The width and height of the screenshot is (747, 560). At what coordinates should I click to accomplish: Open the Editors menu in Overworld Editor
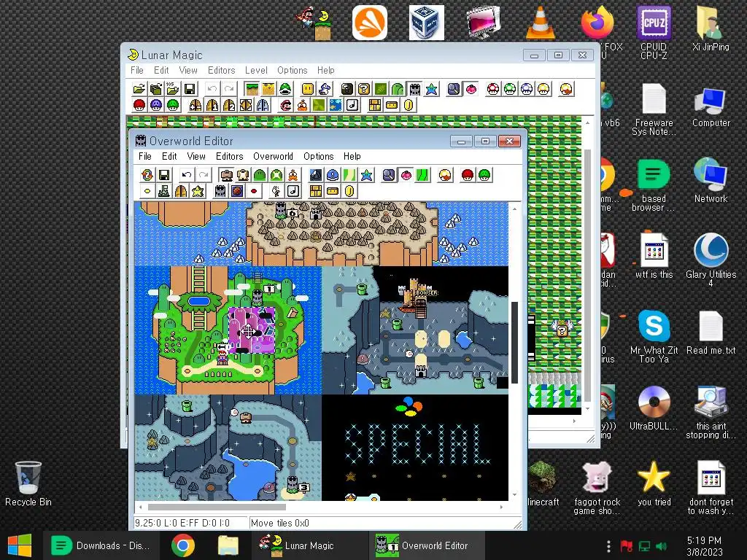point(230,156)
